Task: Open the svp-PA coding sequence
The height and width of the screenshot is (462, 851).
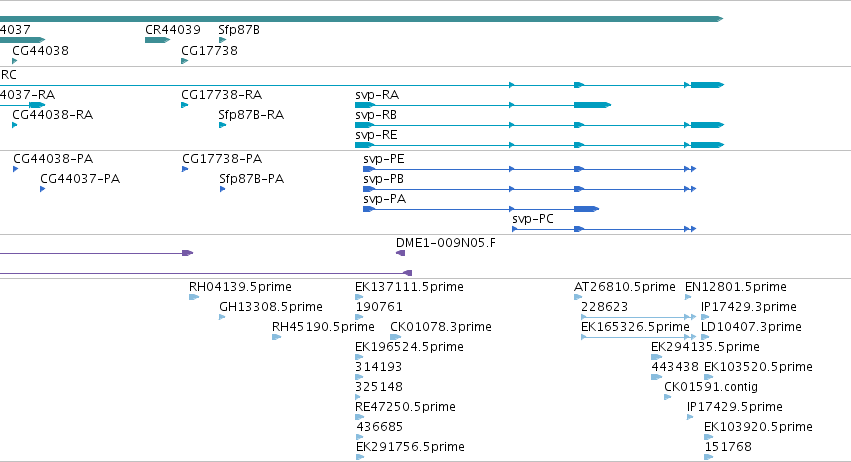Action: pos(384,199)
